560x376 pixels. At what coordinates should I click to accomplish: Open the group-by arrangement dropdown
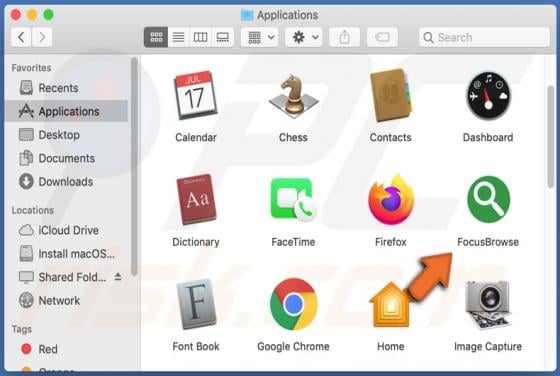pos(260,37)
